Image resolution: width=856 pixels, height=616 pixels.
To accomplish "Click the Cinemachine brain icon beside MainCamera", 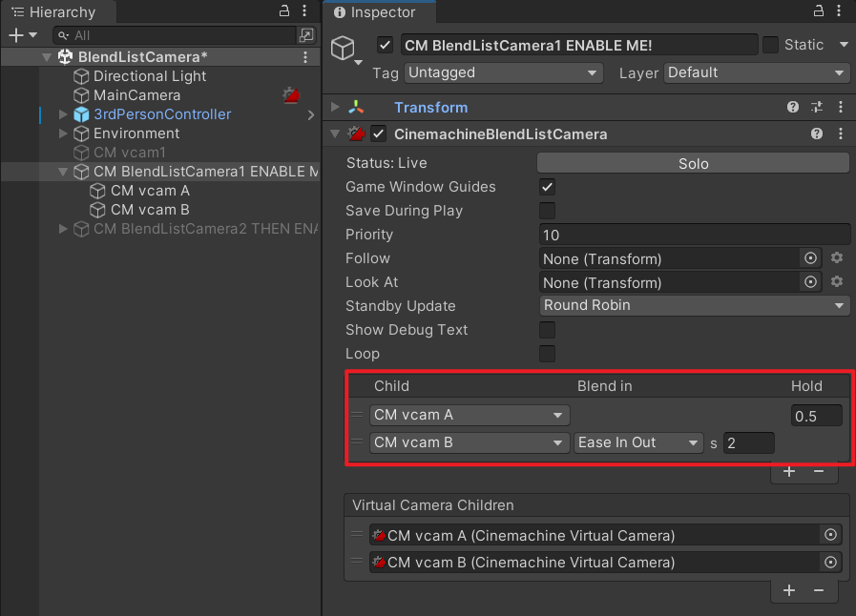I will click(291, 95).
